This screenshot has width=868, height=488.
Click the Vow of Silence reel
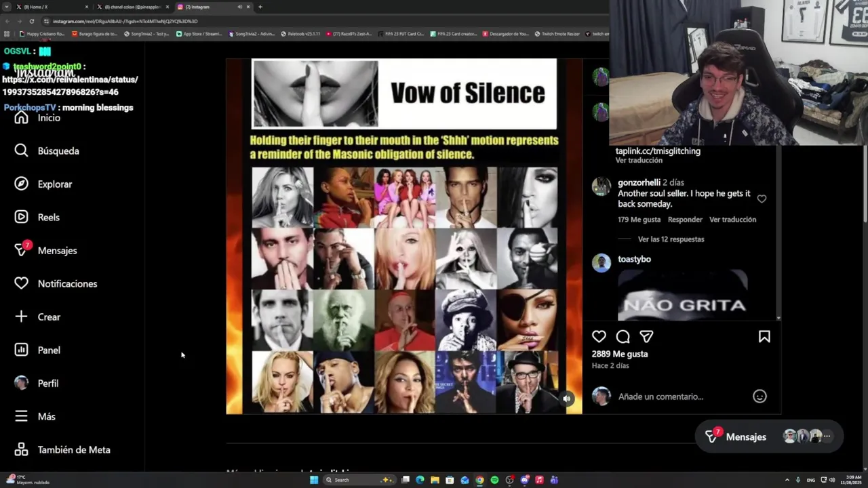tap(403, 236)
